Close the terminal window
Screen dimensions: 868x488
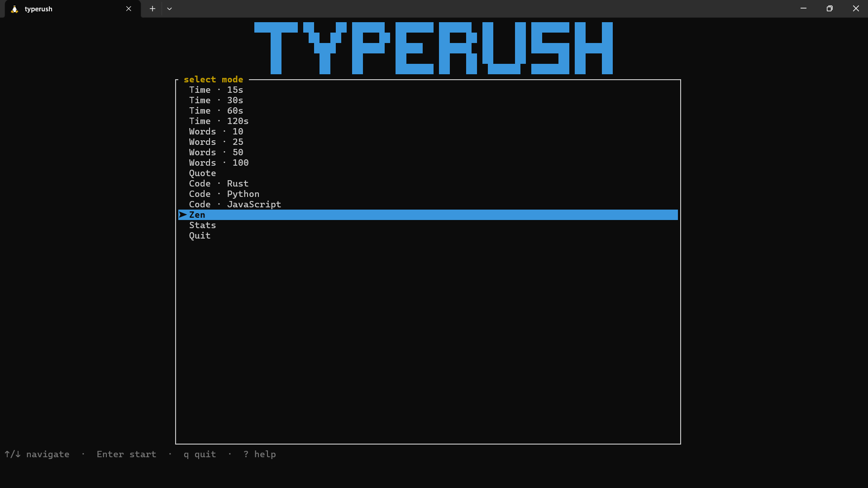(855, 9)
